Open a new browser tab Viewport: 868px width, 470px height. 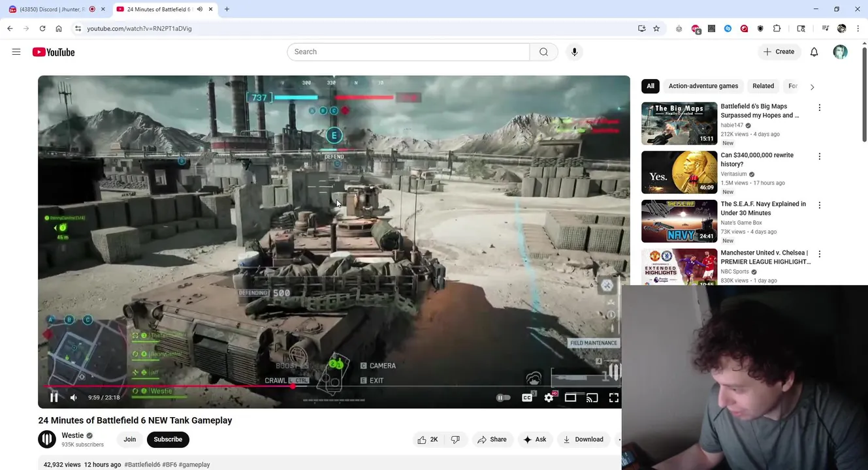[x=227, y=9]
